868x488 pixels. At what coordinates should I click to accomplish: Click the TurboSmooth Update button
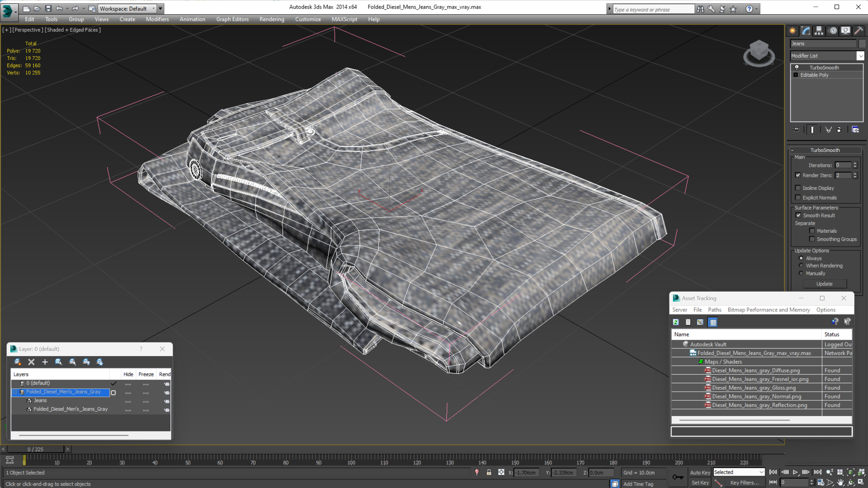coord(824,284)
